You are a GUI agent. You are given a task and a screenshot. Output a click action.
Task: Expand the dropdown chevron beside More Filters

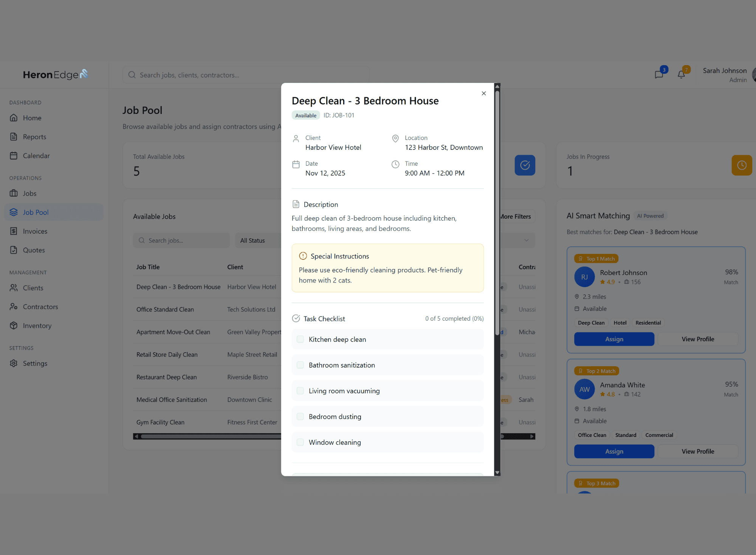point(526,241)
